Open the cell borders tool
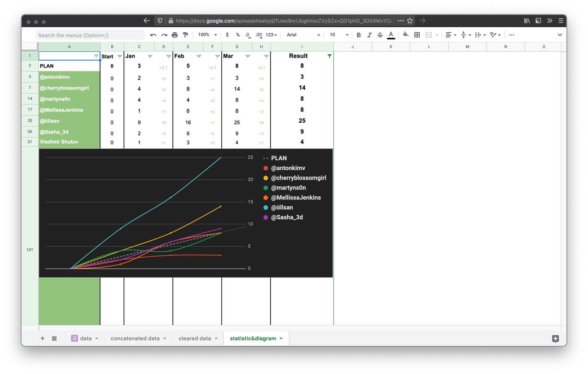 (x=417, y=35)
